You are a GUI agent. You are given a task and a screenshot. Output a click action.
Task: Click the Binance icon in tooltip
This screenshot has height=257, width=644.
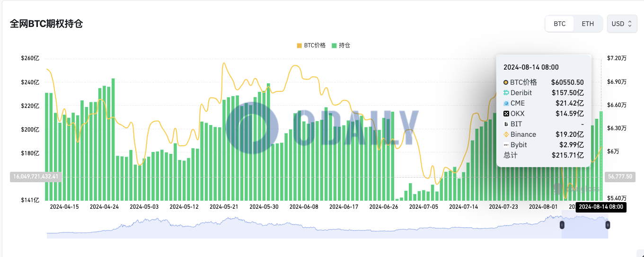[506, 134]
